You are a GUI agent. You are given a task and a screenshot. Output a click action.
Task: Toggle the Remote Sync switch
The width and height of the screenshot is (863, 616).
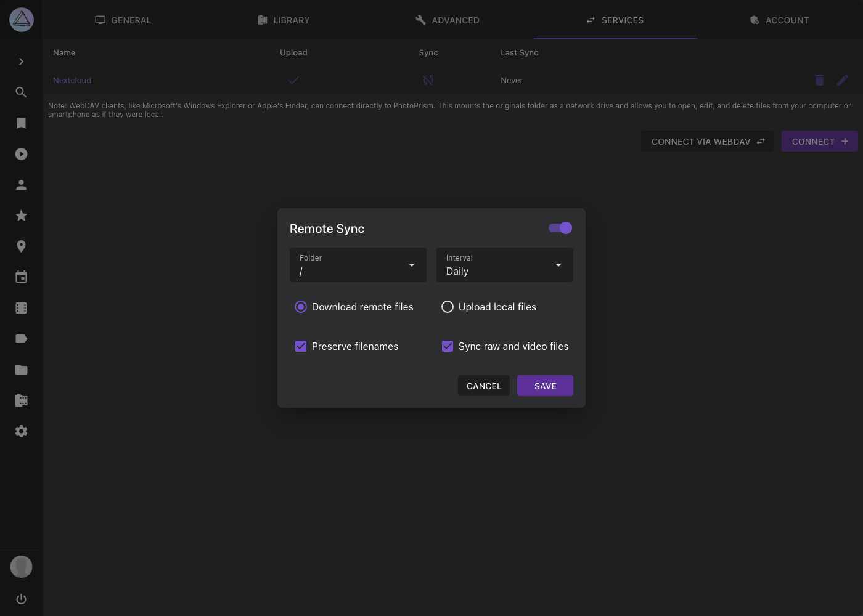click(x=560, y=228)
